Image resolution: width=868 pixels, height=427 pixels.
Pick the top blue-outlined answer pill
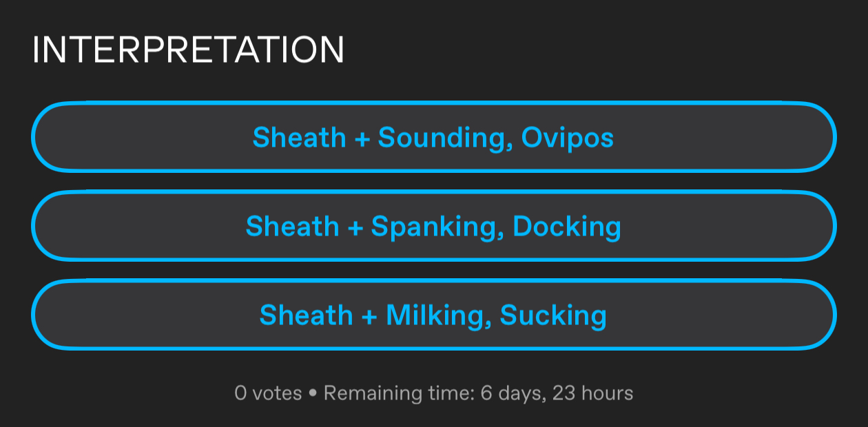433,137
